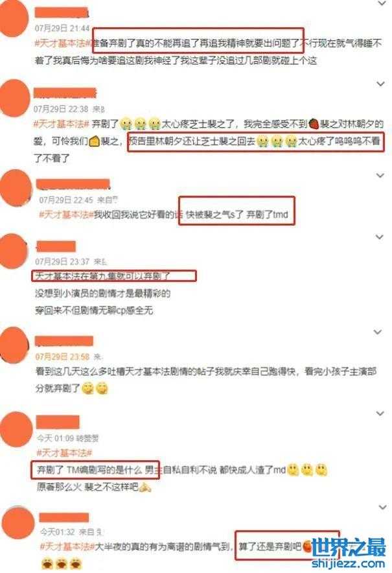The height and width of the screenshot is (573, 392).
Task: Expand the chevron on the 01:32 post
Action: pos(382,508)
